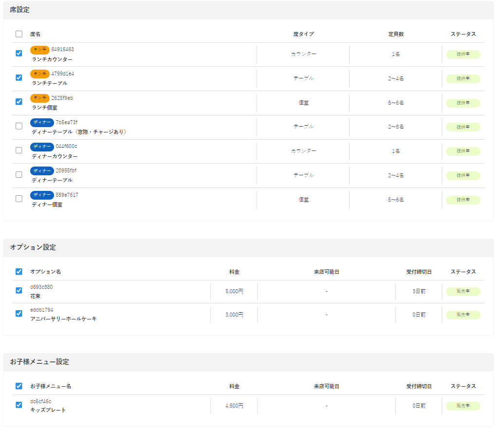Screen dimensions: 504x430
Task: Toggle the select-all checkbox beside お子様メニュー名
Action: point(19,386)
